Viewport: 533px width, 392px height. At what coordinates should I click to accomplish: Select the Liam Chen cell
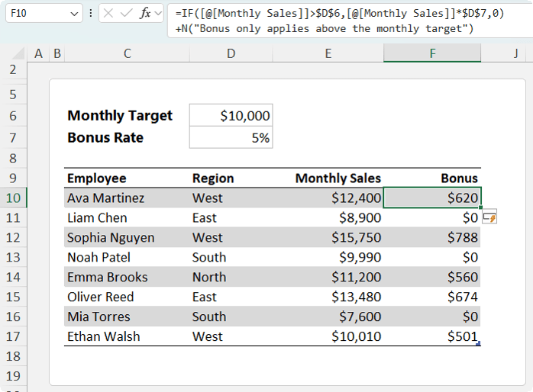pos(127,217)
